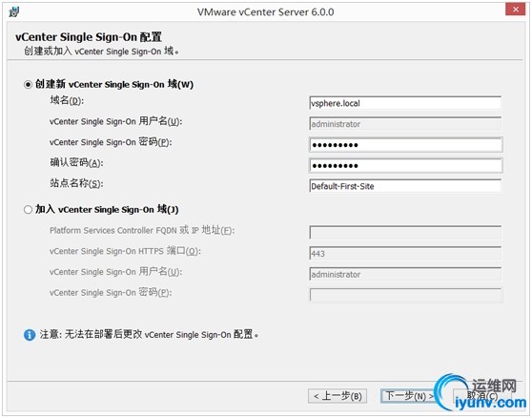532x418 pixels.
Task: Click the installer icon in the title bar
Action: 13,11
